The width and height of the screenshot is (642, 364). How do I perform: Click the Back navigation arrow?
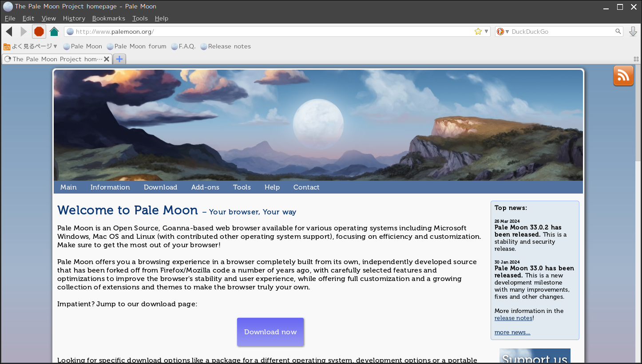coord(9,32)
